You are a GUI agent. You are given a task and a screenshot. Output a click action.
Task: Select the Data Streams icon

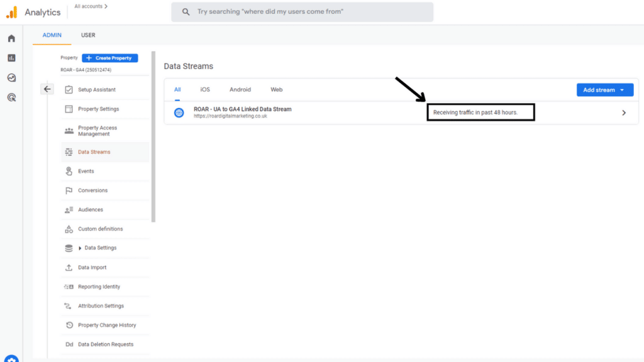coord(68,151)
